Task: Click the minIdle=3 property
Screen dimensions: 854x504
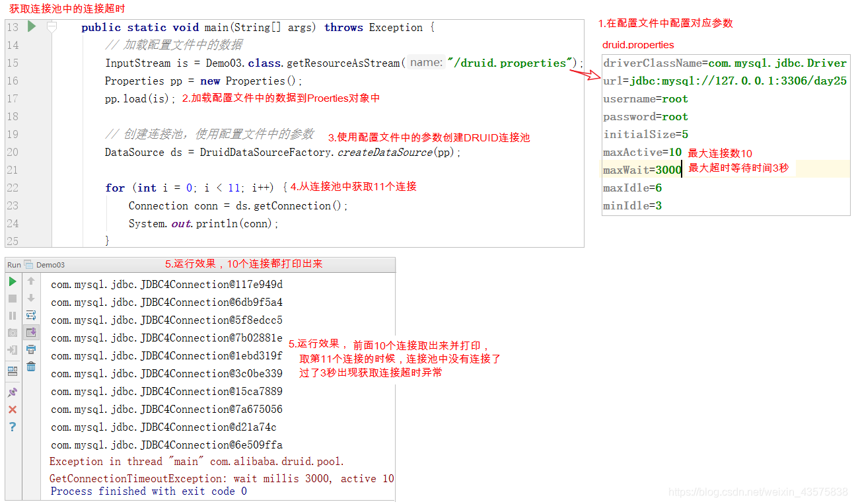Action: click(x=632, y=206)
